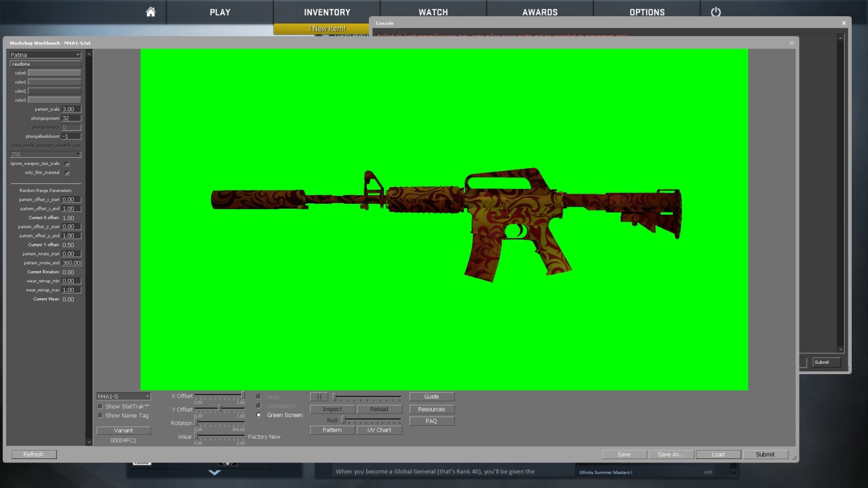Click the Rotation slider
The height and width of the screenshot is (488, 868).
[x=220, y=422]
